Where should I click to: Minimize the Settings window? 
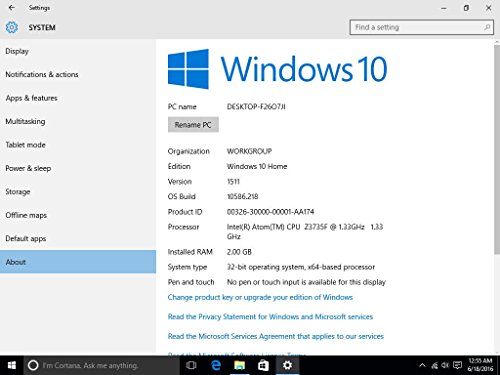[444, 8]
